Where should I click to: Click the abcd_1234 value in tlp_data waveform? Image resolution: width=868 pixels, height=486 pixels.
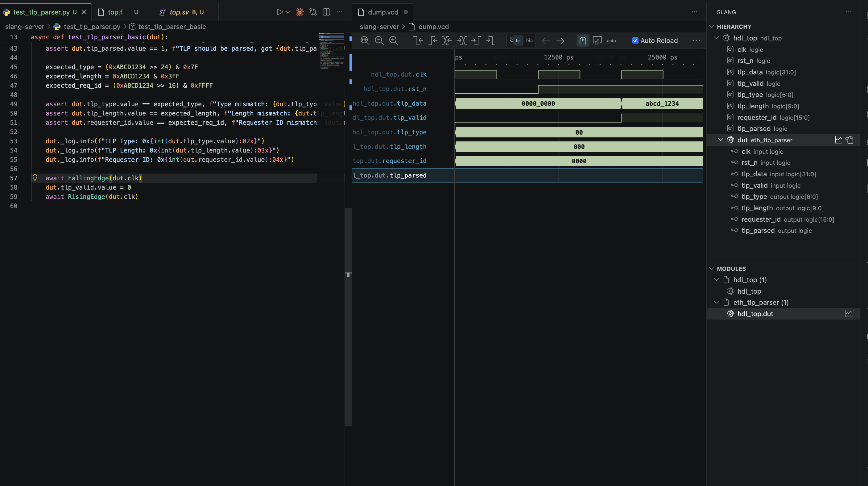click(x=662, y=103)
